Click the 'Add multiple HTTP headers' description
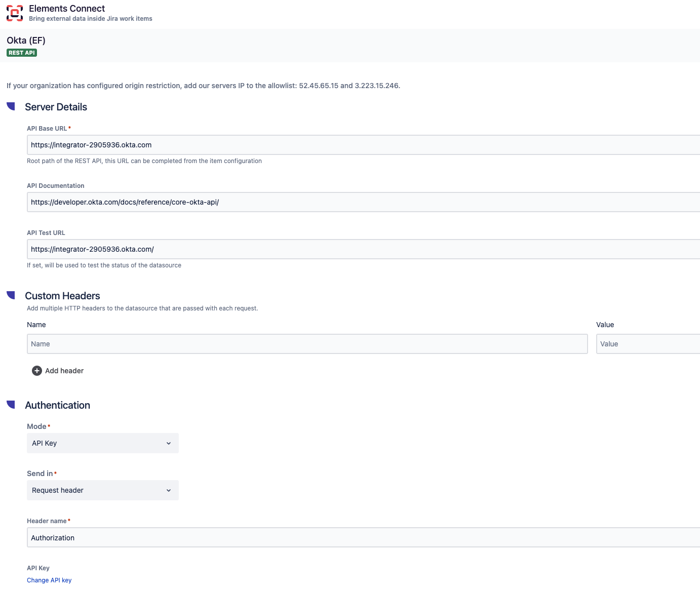 (x=142, y=308)
